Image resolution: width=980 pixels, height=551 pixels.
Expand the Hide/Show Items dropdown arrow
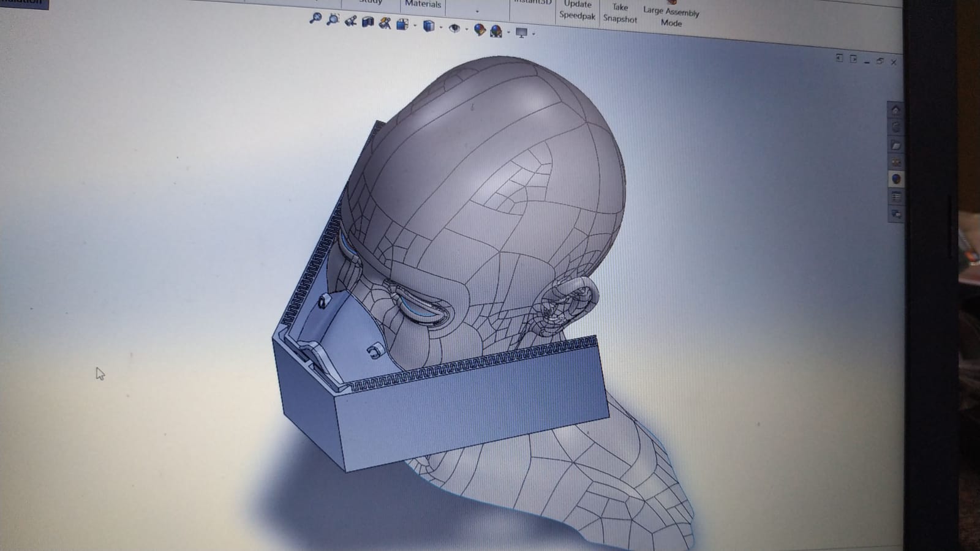click(467, 29)
